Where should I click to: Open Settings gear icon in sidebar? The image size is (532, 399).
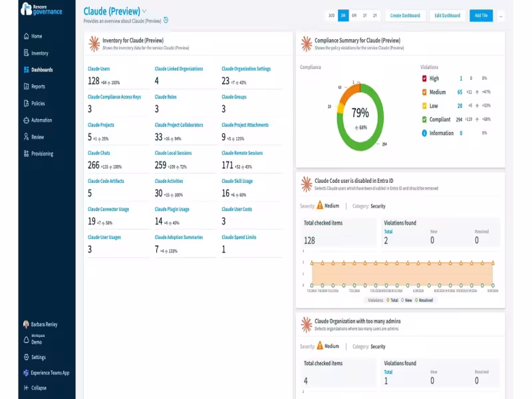tap(26, 357)
